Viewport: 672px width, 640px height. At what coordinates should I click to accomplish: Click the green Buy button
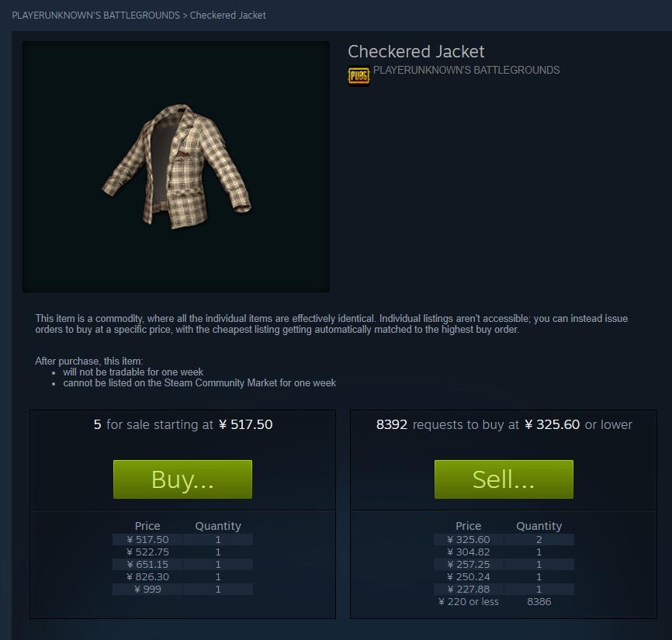[x=182, y=479]
